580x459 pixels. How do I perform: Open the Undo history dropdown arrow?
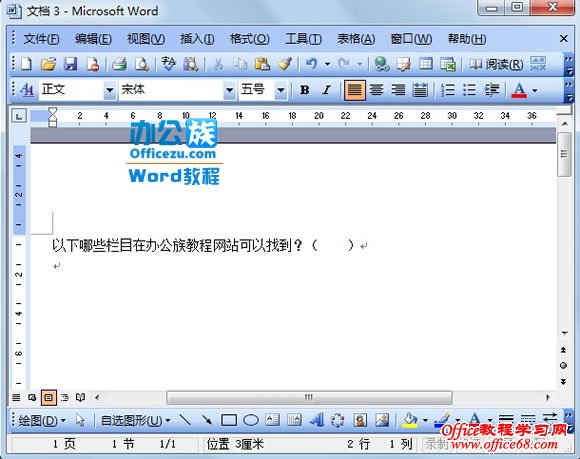pyautogui.click(x=327, y=64)
